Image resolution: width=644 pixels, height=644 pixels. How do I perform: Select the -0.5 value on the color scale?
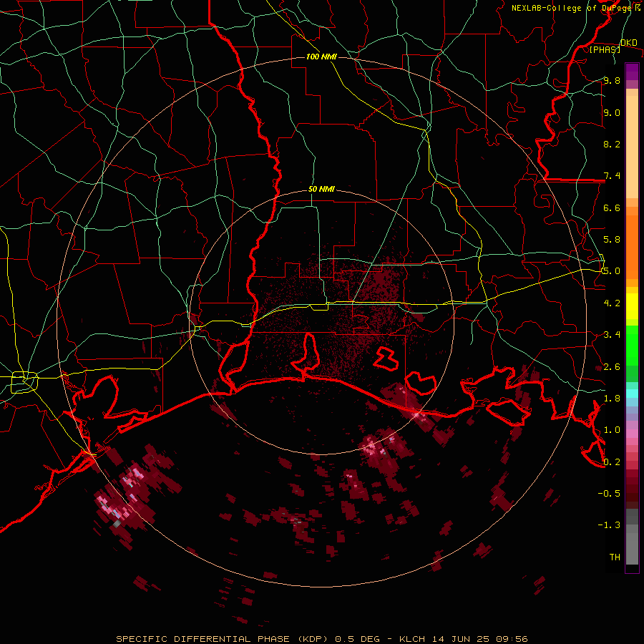point(609,493)
